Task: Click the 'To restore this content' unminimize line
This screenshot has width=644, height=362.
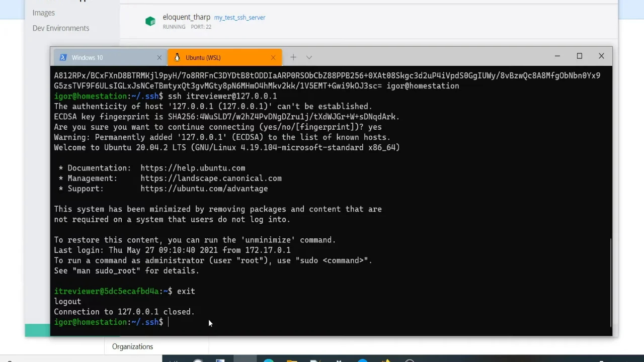Action: tap(195, 240)
